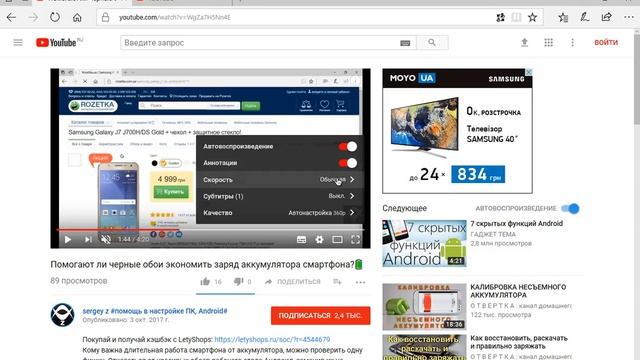Image resolution: width=640 pixels, height=360 pixels.
Task: Open browser settings and more menu
Action: tap(629, 17)
